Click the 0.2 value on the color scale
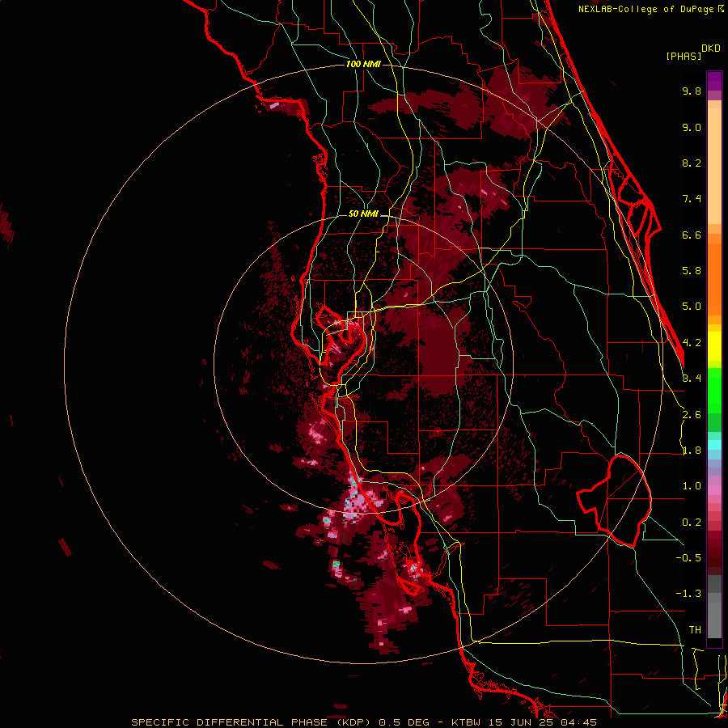 692,523
